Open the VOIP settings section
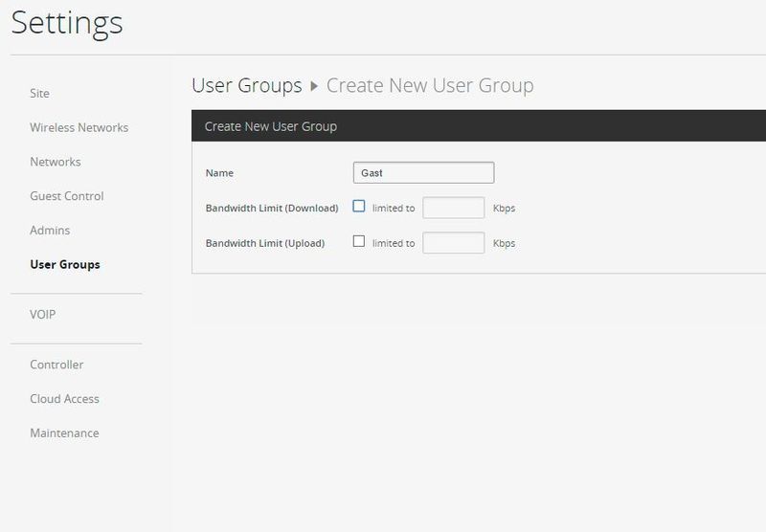Screen dimensions: 766x532 click(42, 314)
